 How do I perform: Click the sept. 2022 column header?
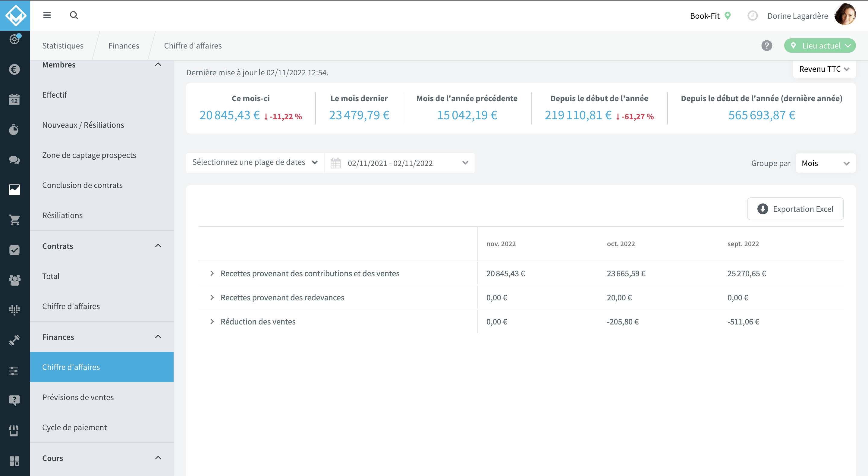(743, 243)
